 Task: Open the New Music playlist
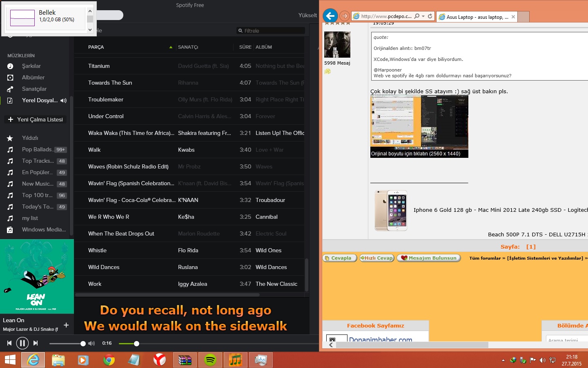[37, 184]
